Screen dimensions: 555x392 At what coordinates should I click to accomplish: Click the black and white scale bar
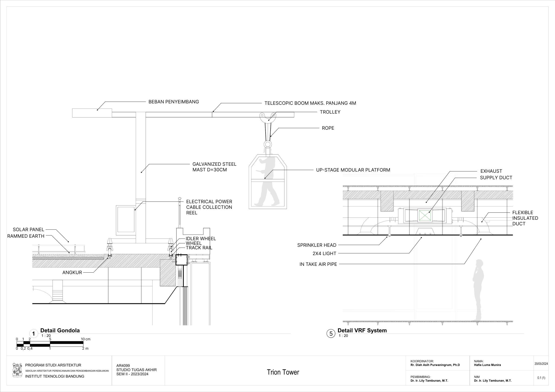coord(50,344)
